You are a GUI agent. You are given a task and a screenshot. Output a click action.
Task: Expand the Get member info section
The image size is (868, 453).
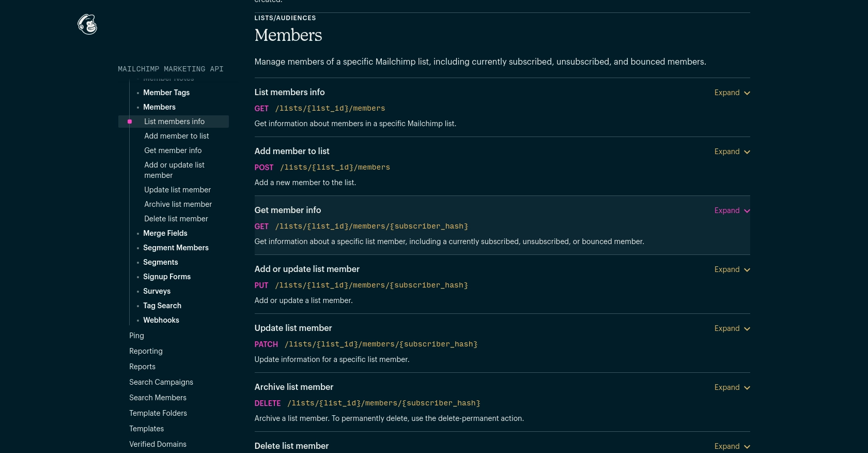click(732, 210)
